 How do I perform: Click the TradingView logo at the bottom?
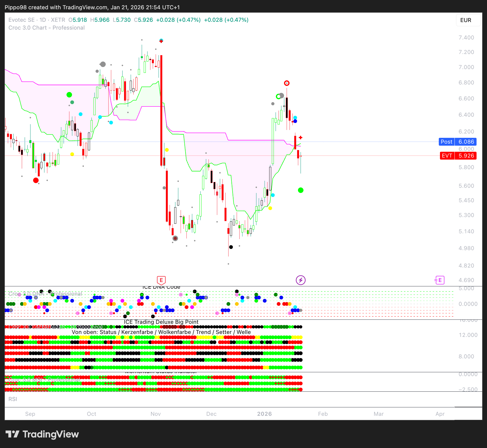click(42, 434)
